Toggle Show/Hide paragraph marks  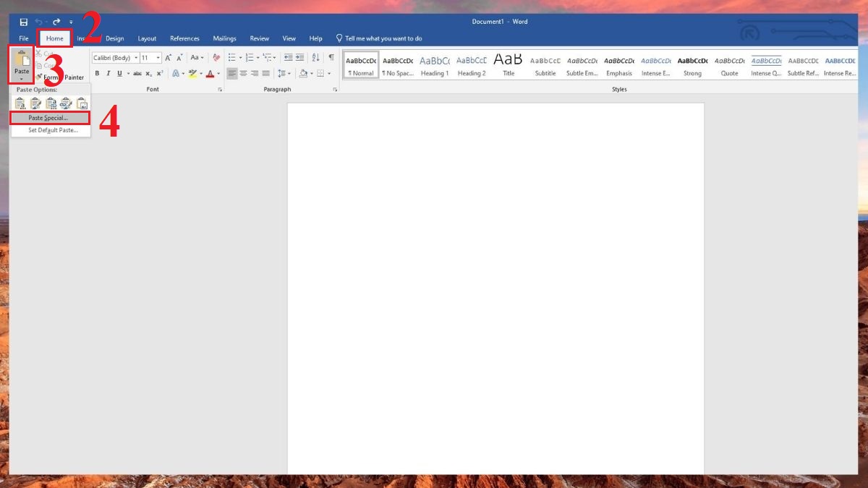pyautogui.click(x=331, y=58)
